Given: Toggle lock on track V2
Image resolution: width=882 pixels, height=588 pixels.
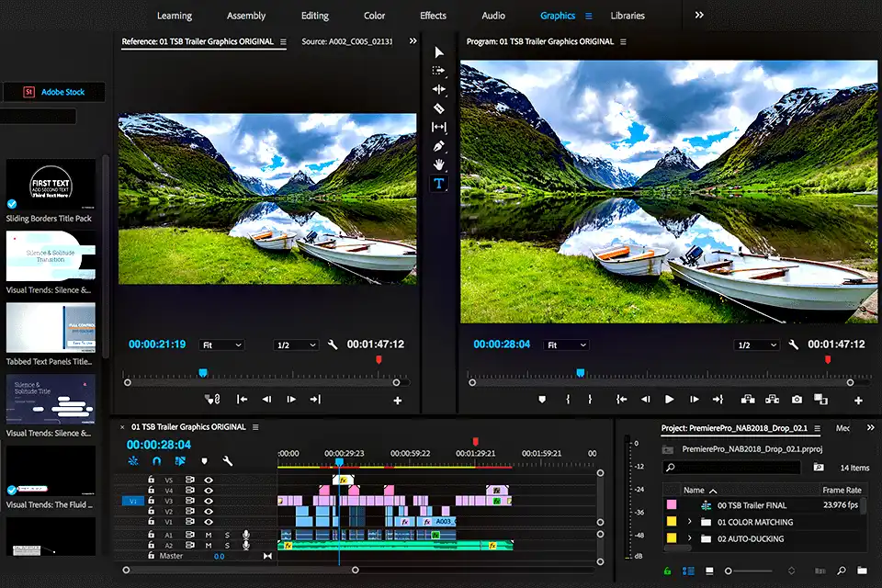Looking at the screenshot, I should coord(151,511).
